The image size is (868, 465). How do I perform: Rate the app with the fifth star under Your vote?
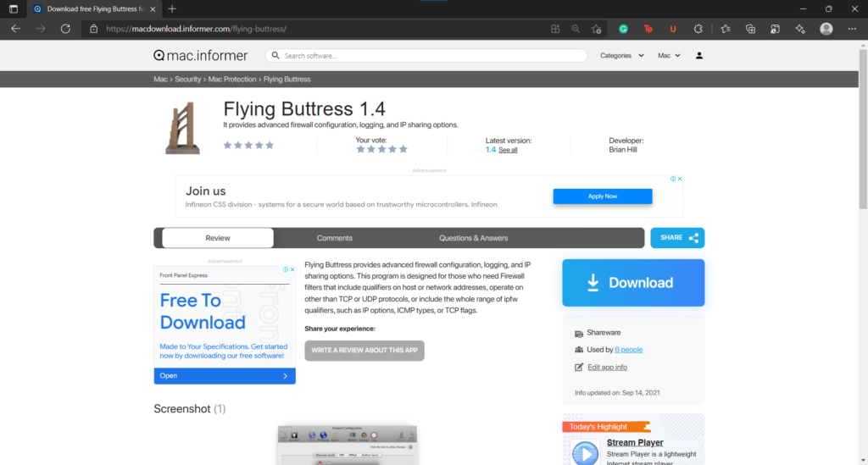(403, 149)
